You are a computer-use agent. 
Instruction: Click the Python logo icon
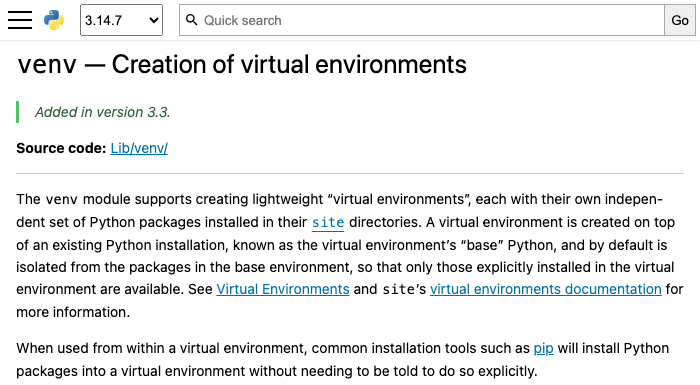[x=54, y=20]
